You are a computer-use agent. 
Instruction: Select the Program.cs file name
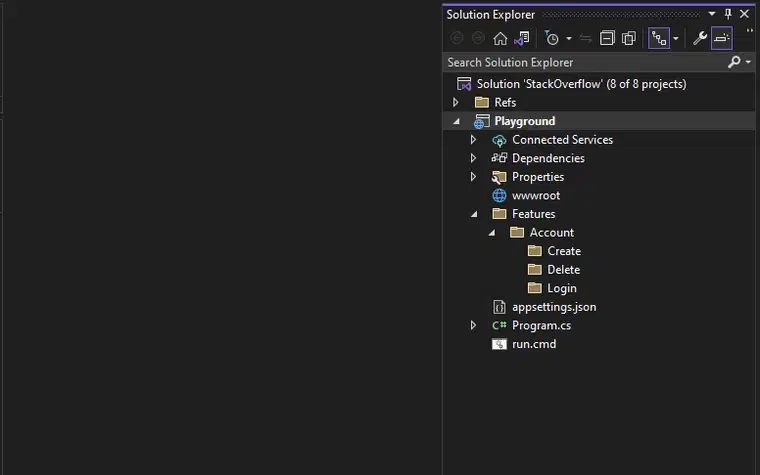pos(541,325)
